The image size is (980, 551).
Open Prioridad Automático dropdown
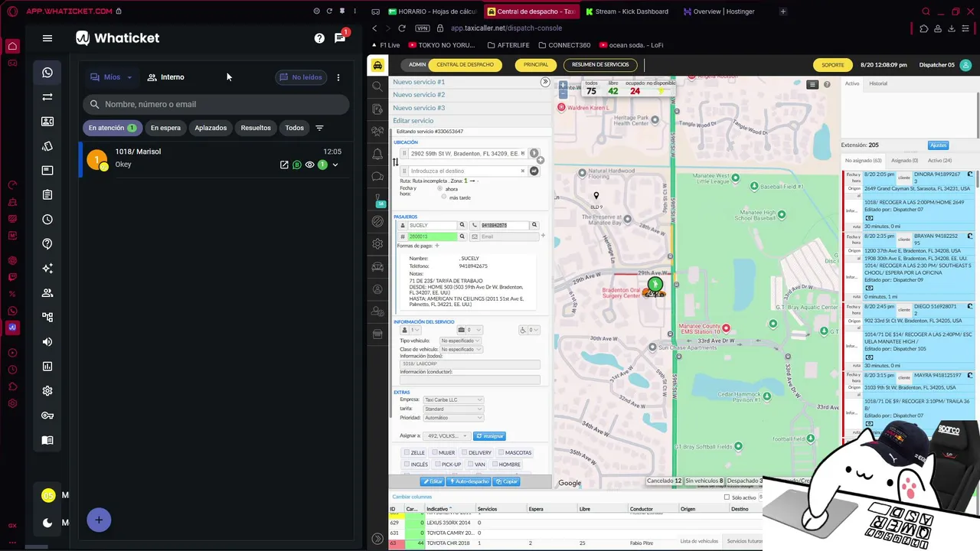tap(453, 418)
